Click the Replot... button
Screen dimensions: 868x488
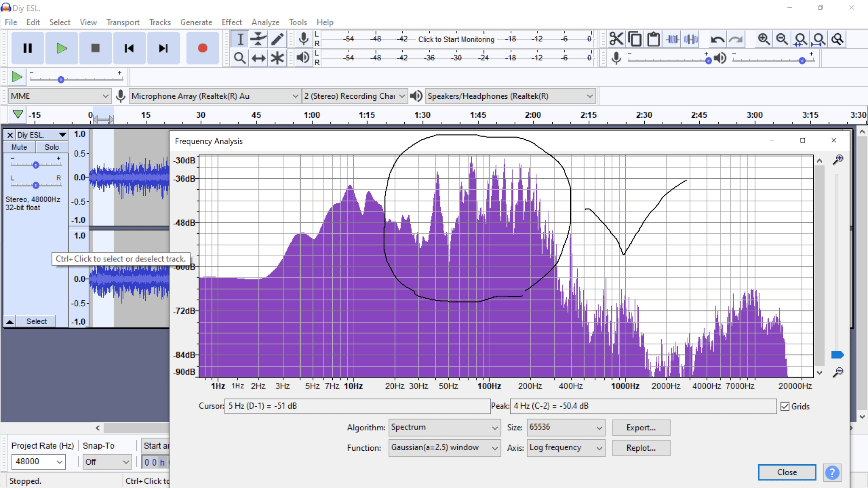pyautogui.click(x=641, y=448)
